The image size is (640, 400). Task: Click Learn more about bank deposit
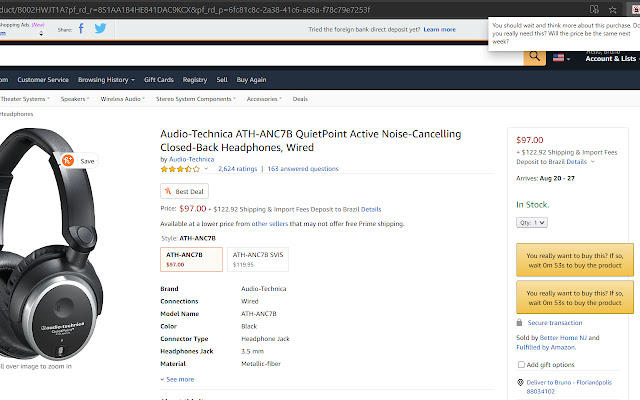click(x=440, y=29)
